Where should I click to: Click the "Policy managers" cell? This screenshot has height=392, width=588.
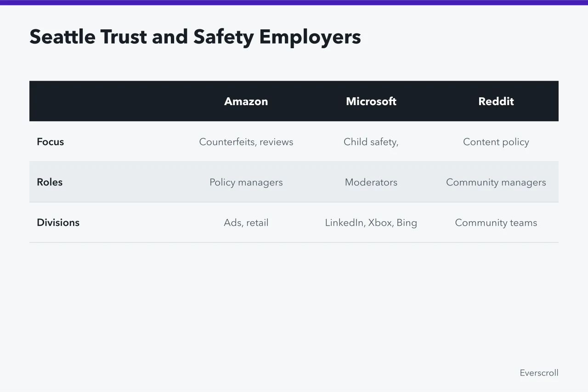pyautogui.click(x=246, y=182)
